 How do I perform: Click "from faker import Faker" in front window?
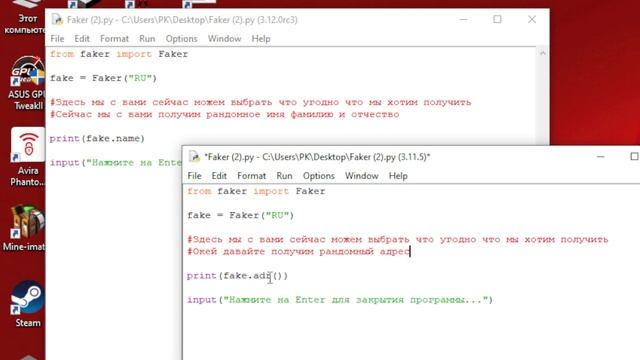(x=256, y=191)
